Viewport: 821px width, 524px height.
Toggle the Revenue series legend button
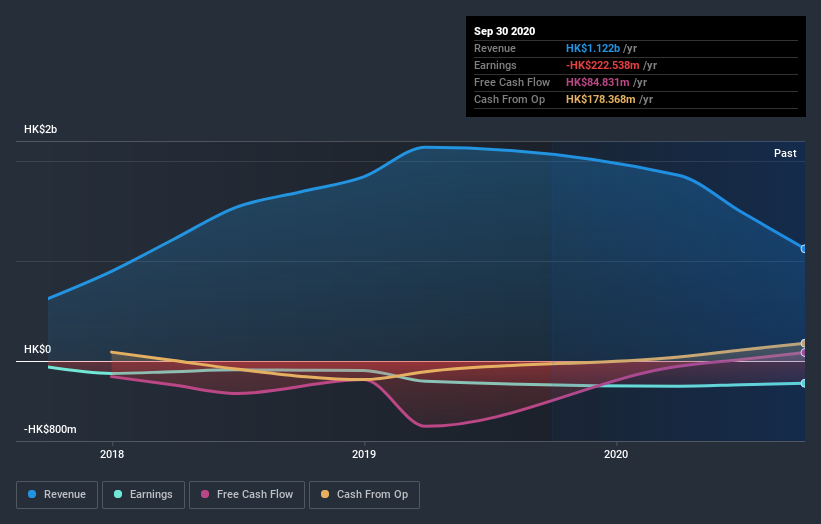(57, 495)
